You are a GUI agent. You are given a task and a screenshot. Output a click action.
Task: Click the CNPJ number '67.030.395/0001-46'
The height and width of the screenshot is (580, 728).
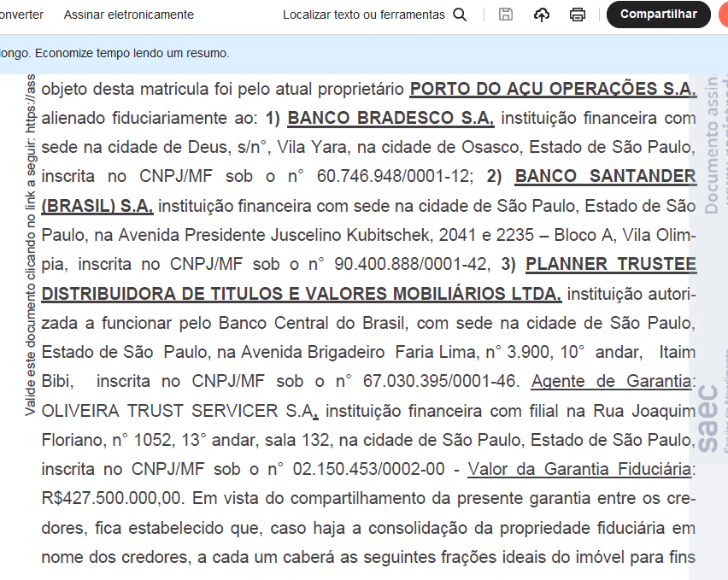tap(439, 382)
